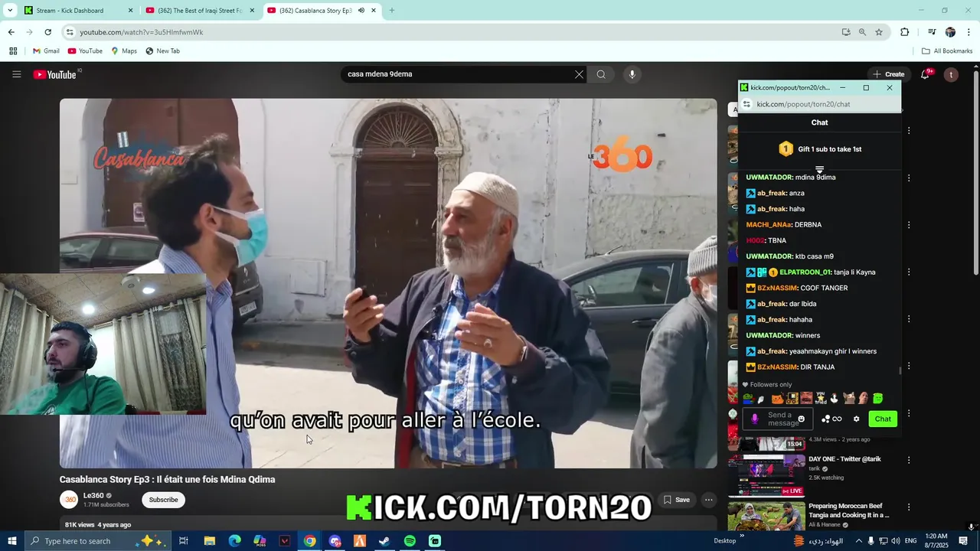
Task: Open the Maps bookmark
Action: pyautogui.click(x=123, y=51)
